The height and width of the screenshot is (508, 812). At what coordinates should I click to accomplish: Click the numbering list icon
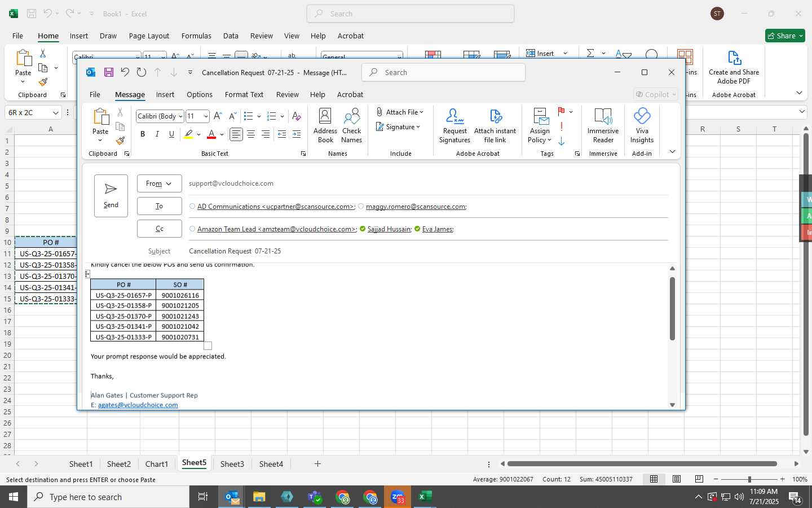click(272, 116)
